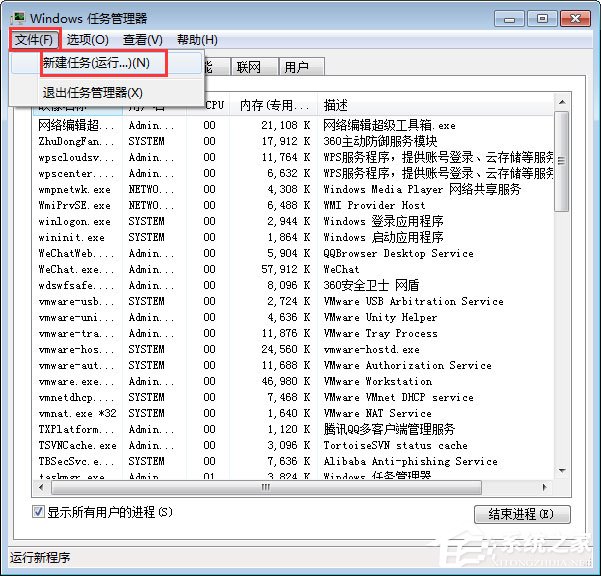Click the horizontal scrollbar left arrow
This screenshot has width=601, height=576.
41,487
